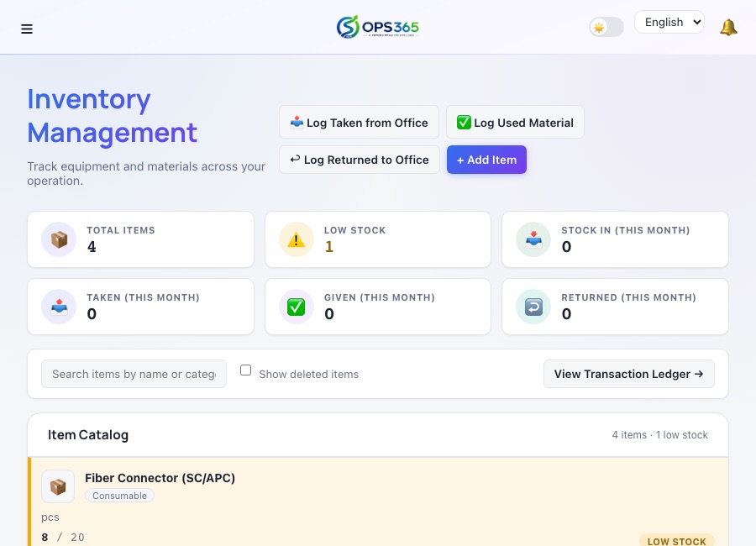Click the Item Catalog heading
The width and height of the screenshot is (756, 546).
point(88,435)
